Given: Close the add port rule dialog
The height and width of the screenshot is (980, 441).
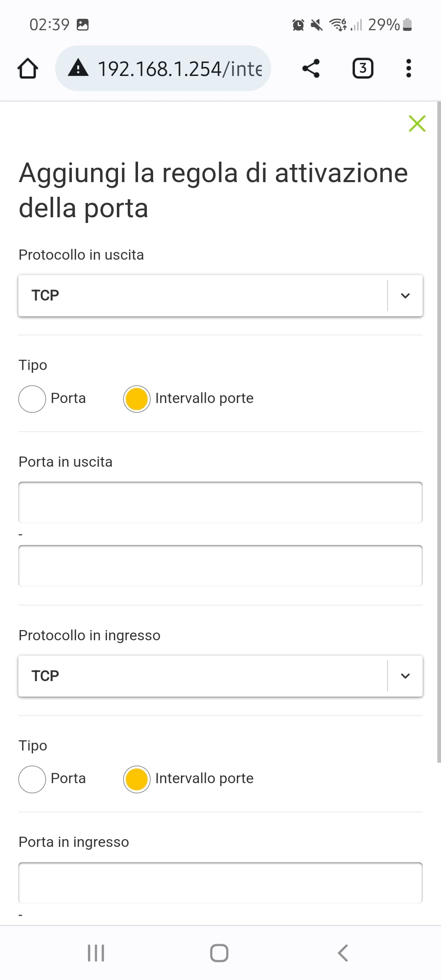Looking at the screenshot, I should (417, 123).
